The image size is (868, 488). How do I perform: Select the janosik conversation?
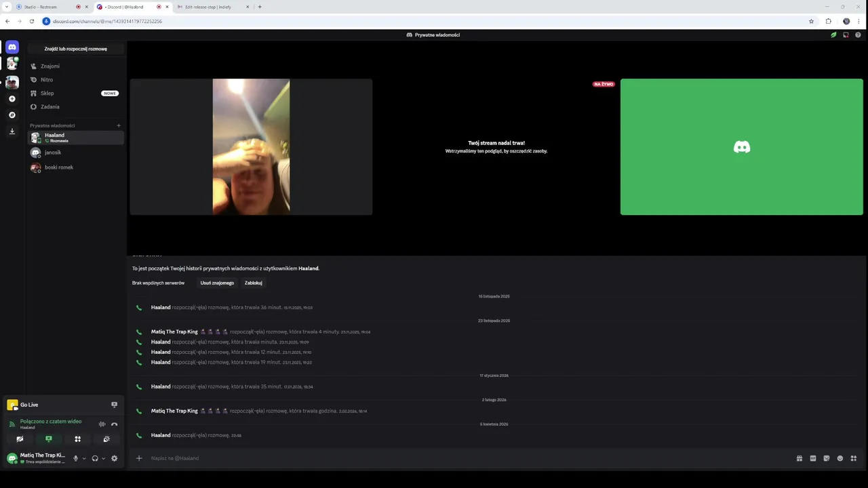point(76,152)
